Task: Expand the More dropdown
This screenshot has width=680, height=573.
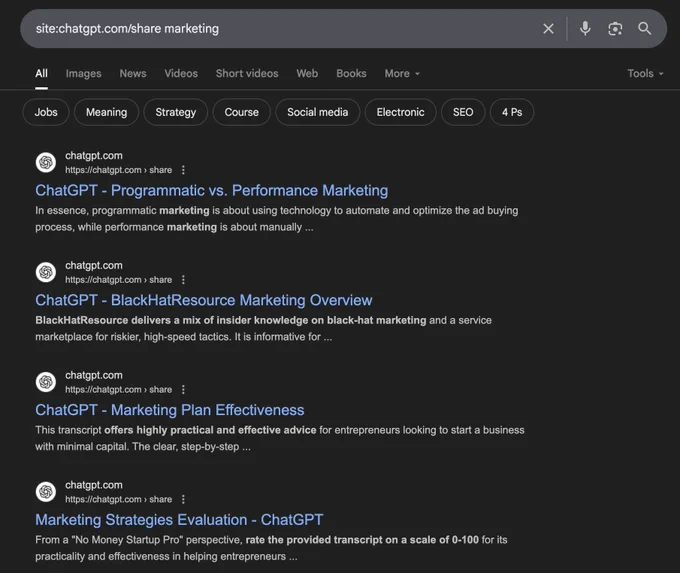Action: click(x=402, y=73)
